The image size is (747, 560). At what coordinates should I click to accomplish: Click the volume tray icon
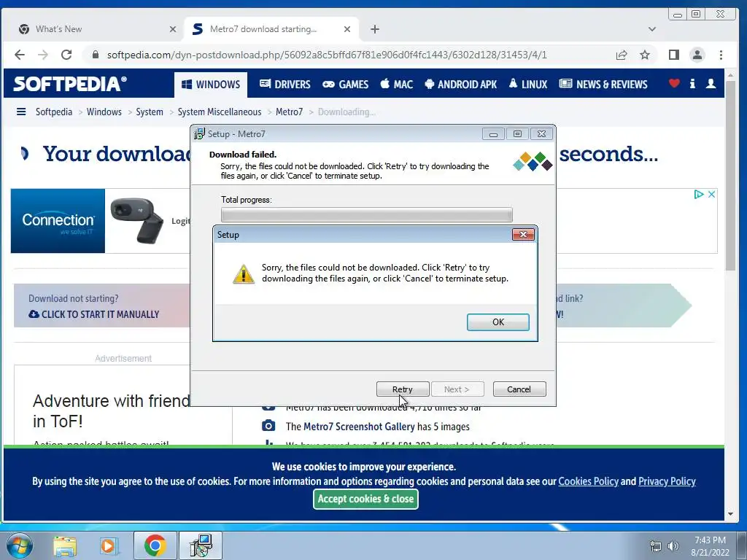pyautogui.click(x=673, y=546)
